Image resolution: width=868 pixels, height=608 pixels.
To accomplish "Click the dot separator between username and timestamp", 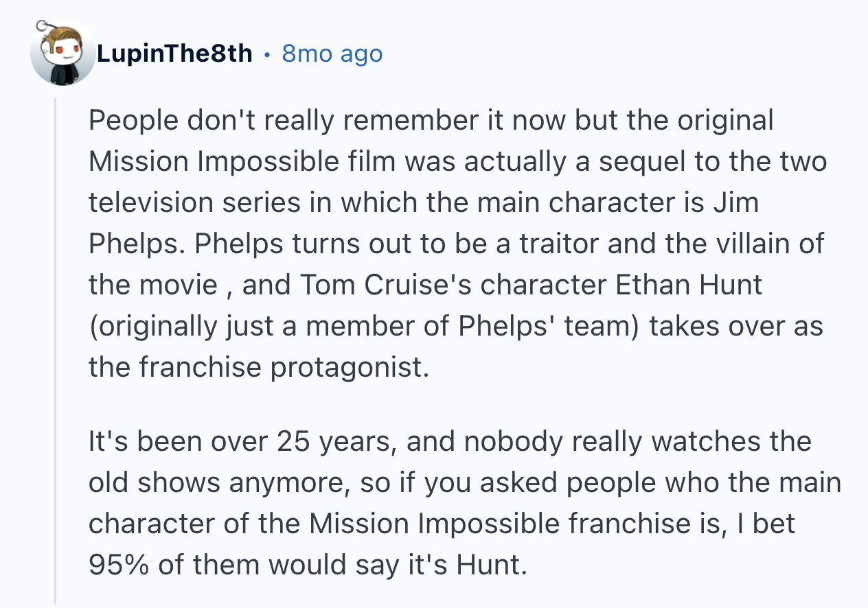I will coord(266,54).
